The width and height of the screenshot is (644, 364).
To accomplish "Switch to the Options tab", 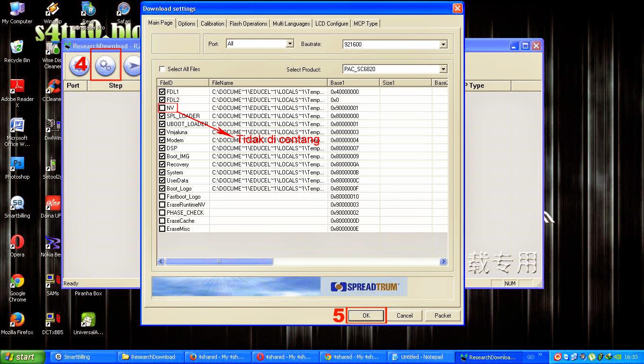I will (187, 23).
